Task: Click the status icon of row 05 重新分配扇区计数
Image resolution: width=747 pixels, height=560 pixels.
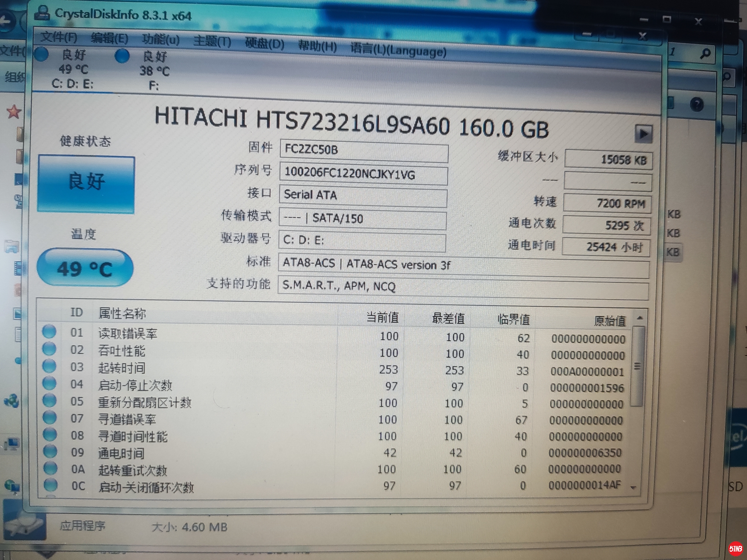Action: click(x=50, y=400)
